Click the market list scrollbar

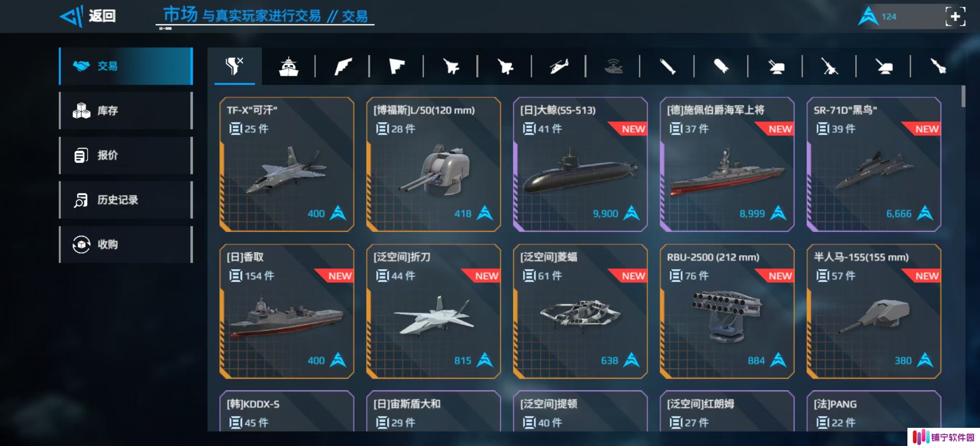pyautogui.click(x=963, y=96)
